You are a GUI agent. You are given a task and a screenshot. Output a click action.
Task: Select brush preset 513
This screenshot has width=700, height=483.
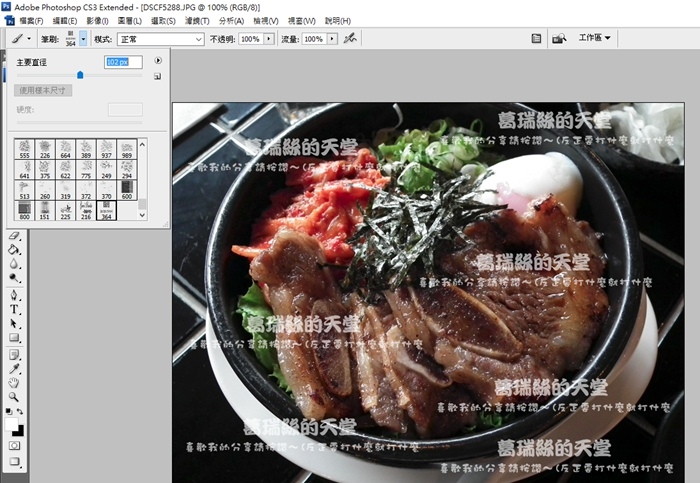tap(25, 190)
